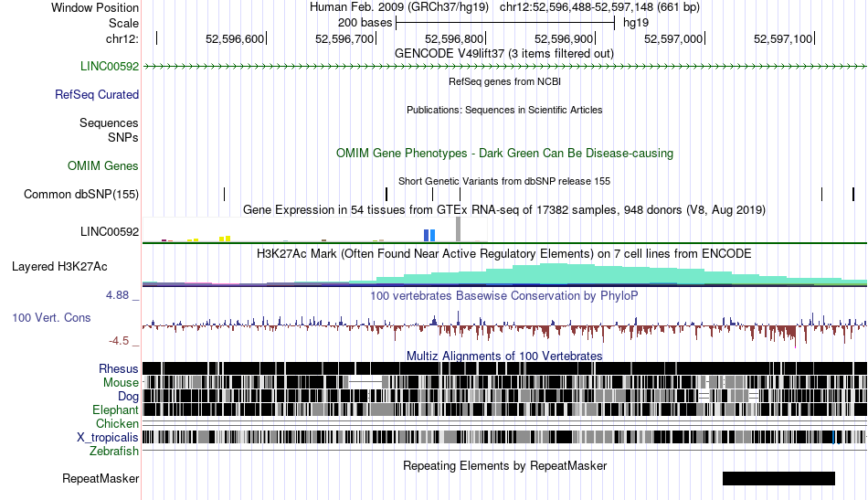Click the teal H3K27Ac signal peak
This screenshot has height=500, width=868.
pos(554,273)
